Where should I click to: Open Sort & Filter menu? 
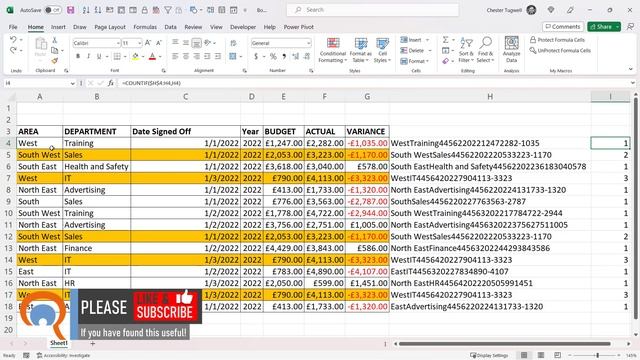(466, 50)
